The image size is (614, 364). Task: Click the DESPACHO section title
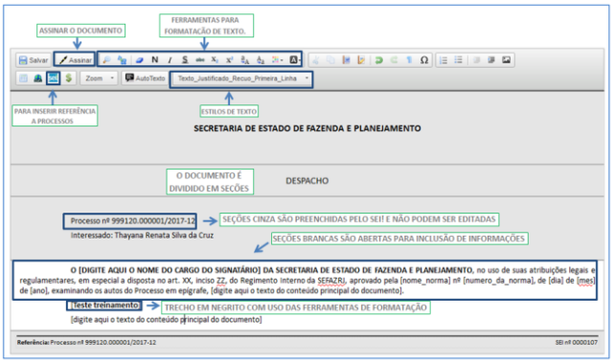pyautogui.click(x=307, y=181)
